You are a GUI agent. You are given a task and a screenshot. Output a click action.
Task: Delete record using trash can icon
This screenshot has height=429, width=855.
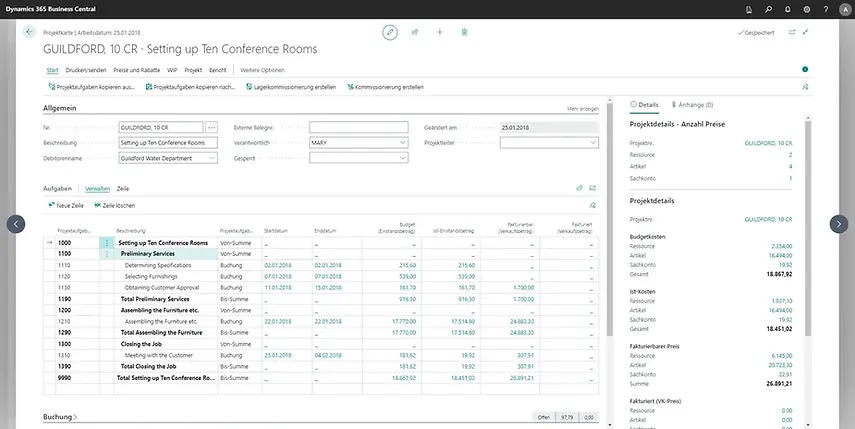(x=465, y=33)
